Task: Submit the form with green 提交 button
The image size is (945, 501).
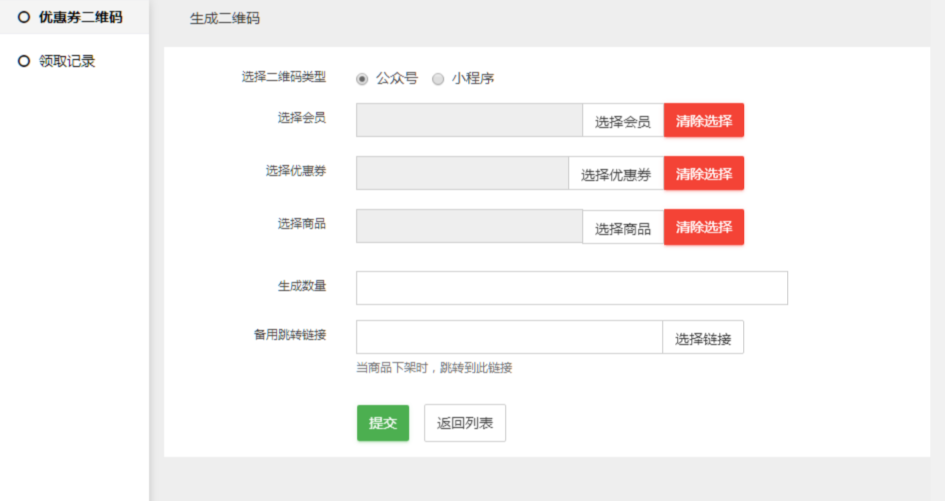Action: [x=382, y=423]
